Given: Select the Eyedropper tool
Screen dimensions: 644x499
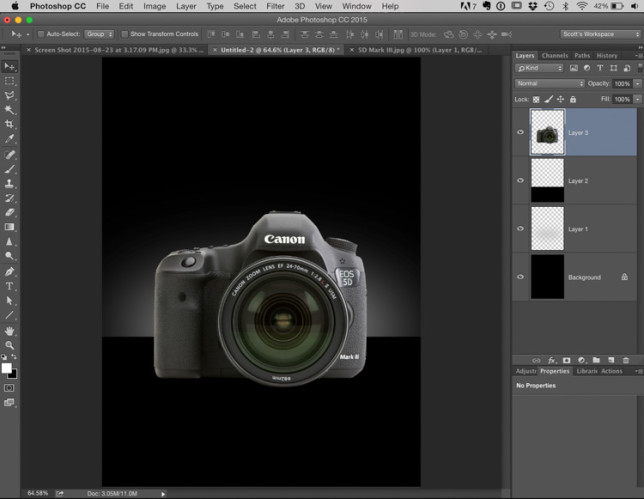Looking at the screenshot, I should (x=9, y=138).
